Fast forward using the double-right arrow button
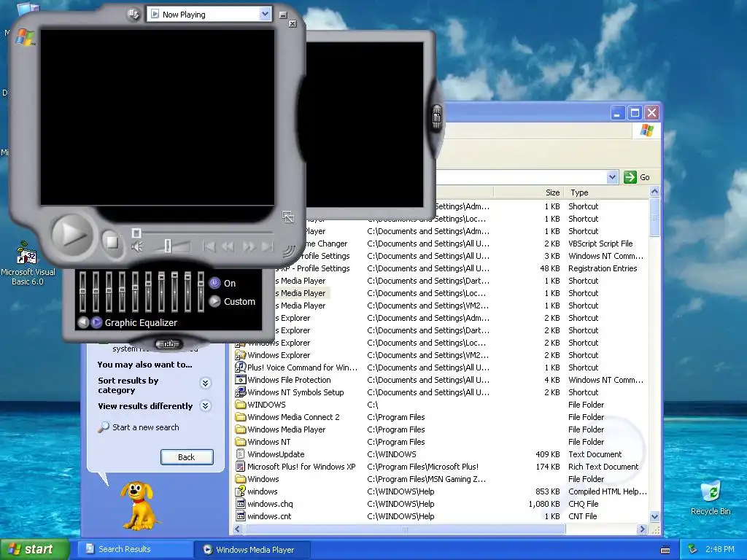 [248, 246]
